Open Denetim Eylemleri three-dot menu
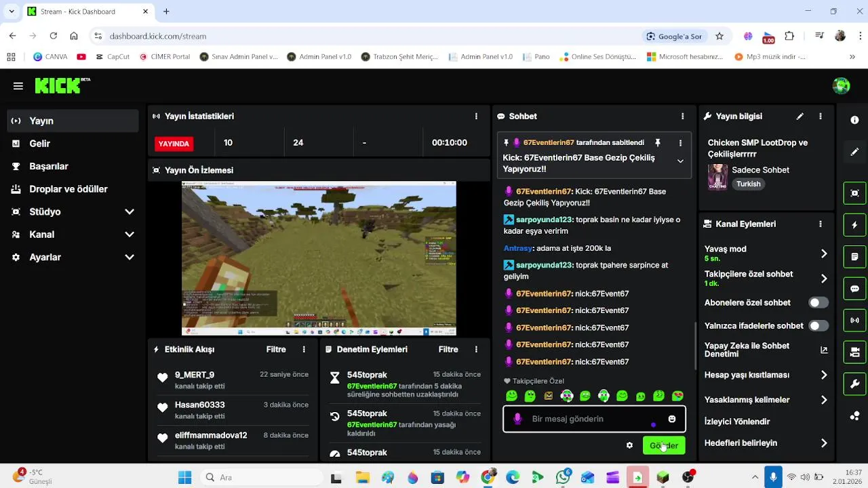868x488 pixels. (477, 350)
